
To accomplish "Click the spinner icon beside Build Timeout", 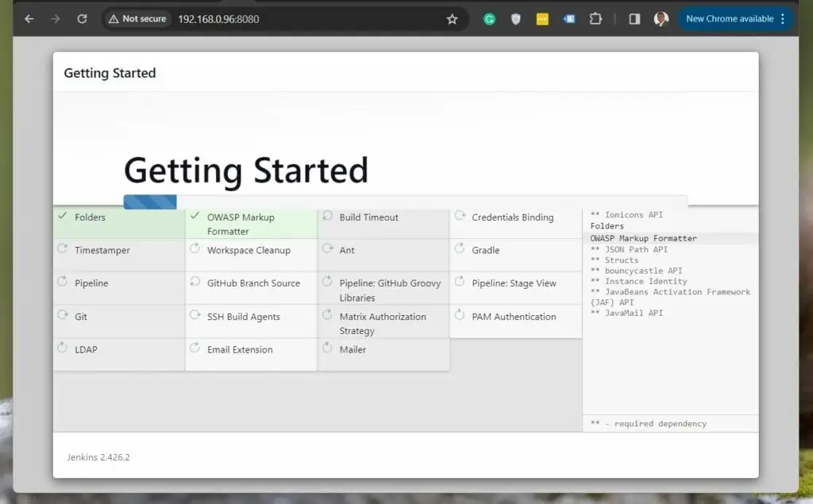I will 327,215.
